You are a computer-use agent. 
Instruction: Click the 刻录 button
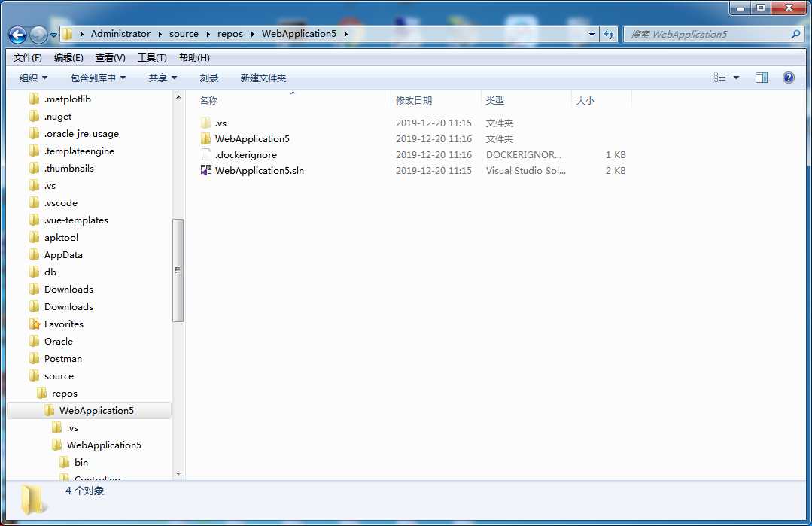(x=208, y=78)
